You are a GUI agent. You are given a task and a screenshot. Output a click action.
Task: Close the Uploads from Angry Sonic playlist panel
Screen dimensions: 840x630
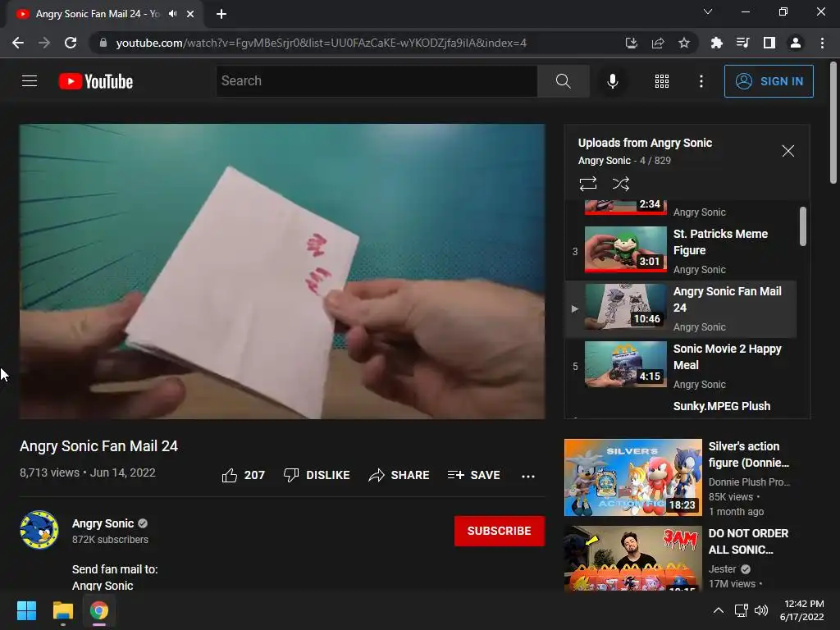[x=787, y=151]
